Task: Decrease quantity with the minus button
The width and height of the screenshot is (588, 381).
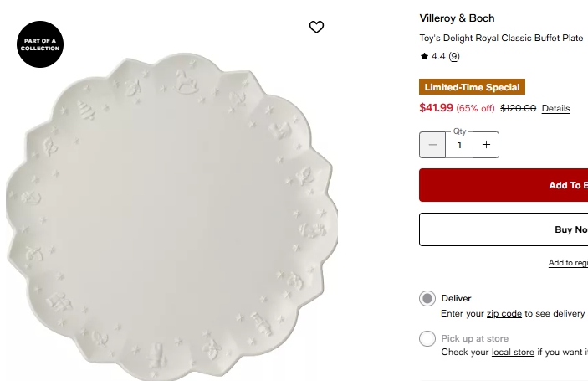Action: click(432, 144)
